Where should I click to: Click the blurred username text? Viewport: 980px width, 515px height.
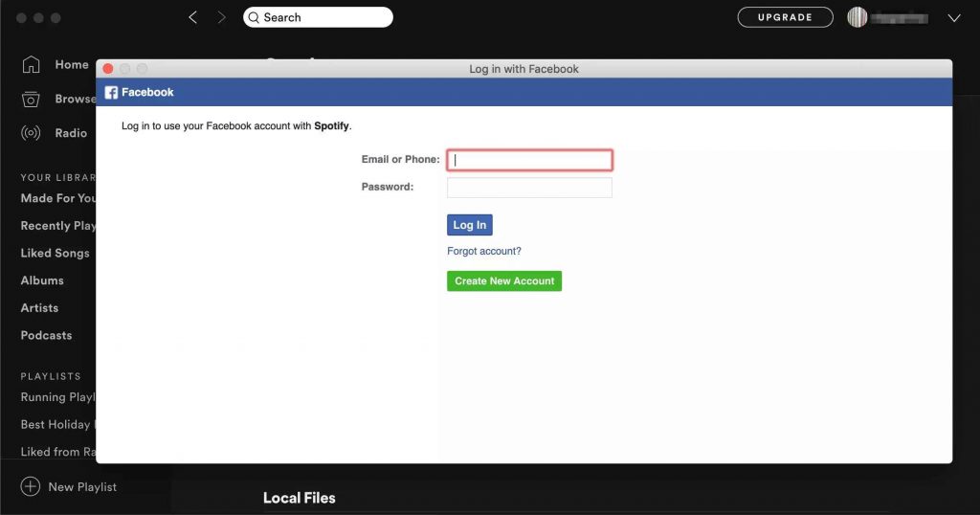pos(900,18)
